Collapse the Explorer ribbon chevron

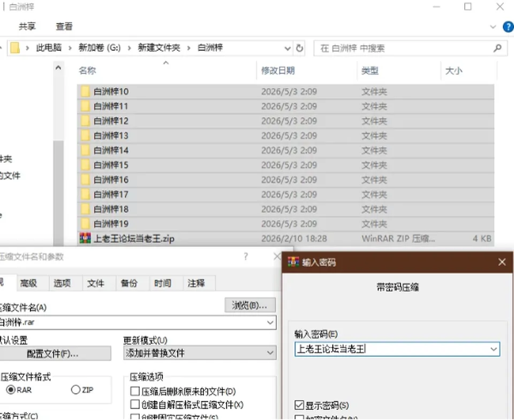(x=493, y=27)
